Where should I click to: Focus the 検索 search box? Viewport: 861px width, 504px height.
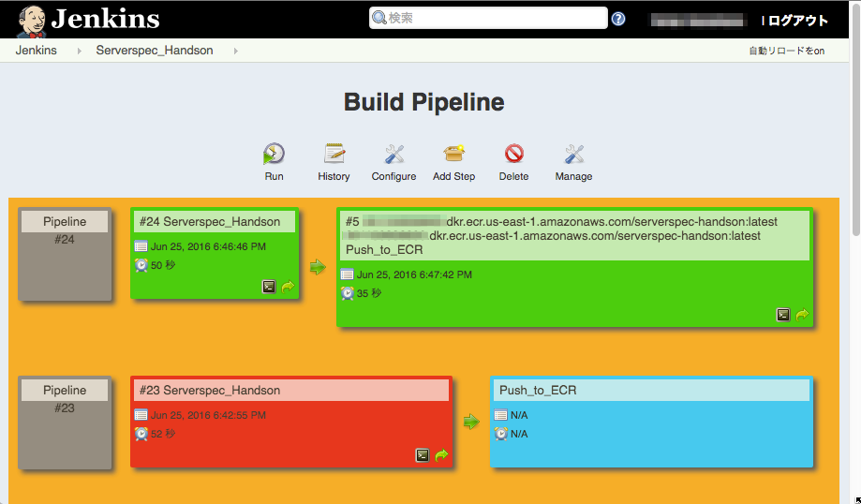[488, 18]
